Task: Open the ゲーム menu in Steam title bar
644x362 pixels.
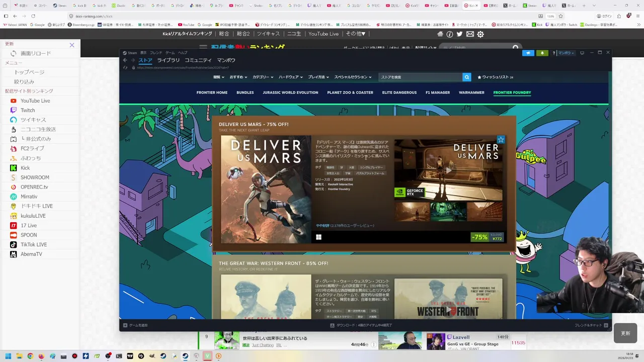Action: point(170,53)
